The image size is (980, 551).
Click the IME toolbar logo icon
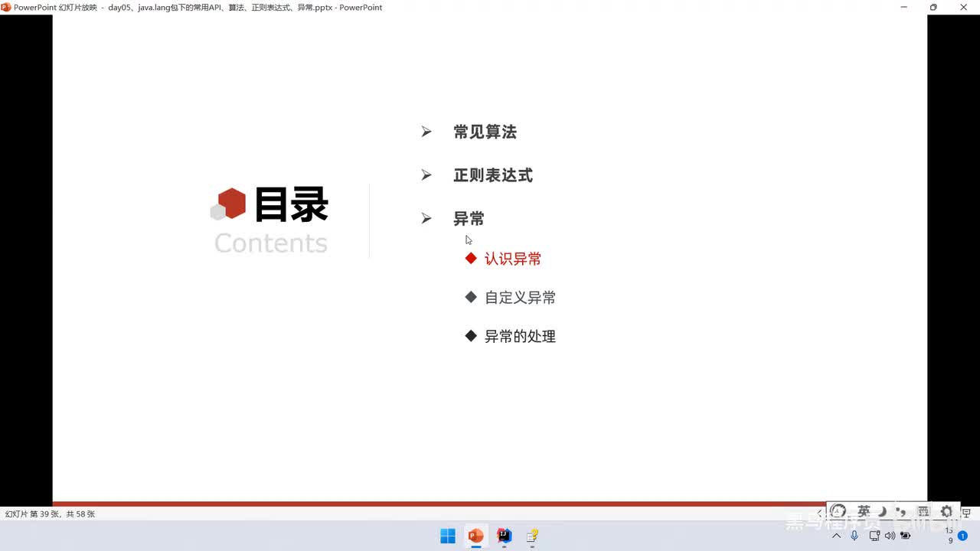838,511
